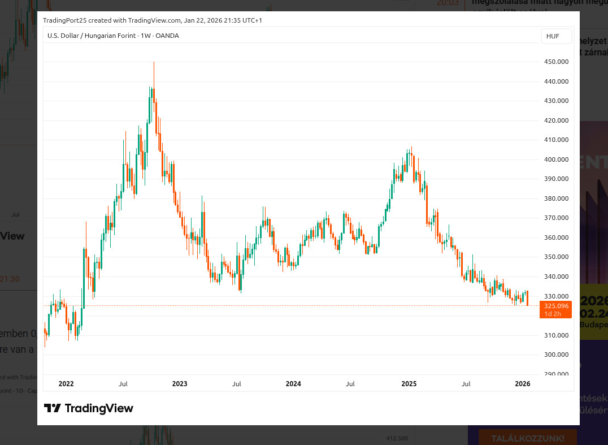Click the orange 325.096 current price tag
The width and height of the screenshot is (608, 445).
[554, 308]
